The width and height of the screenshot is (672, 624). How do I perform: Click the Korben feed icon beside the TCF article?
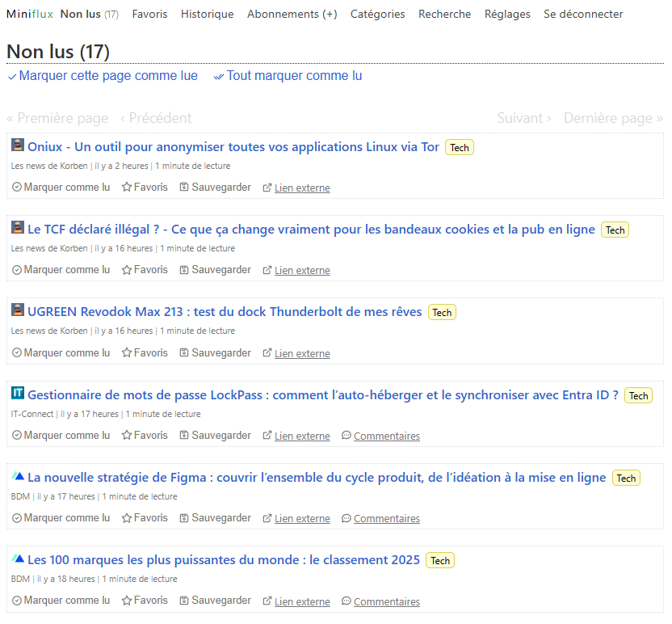click(18, 227)
